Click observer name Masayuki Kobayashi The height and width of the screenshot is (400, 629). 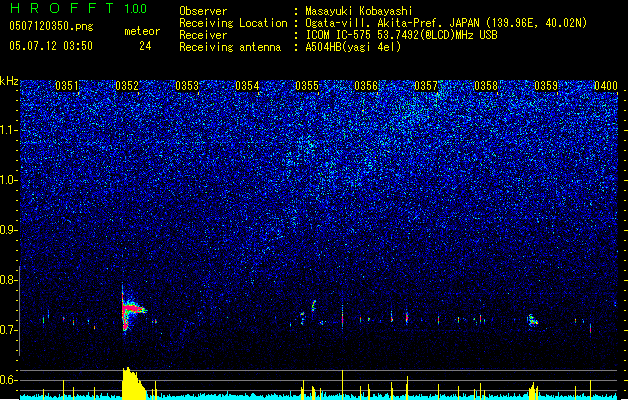click(359, 11)
